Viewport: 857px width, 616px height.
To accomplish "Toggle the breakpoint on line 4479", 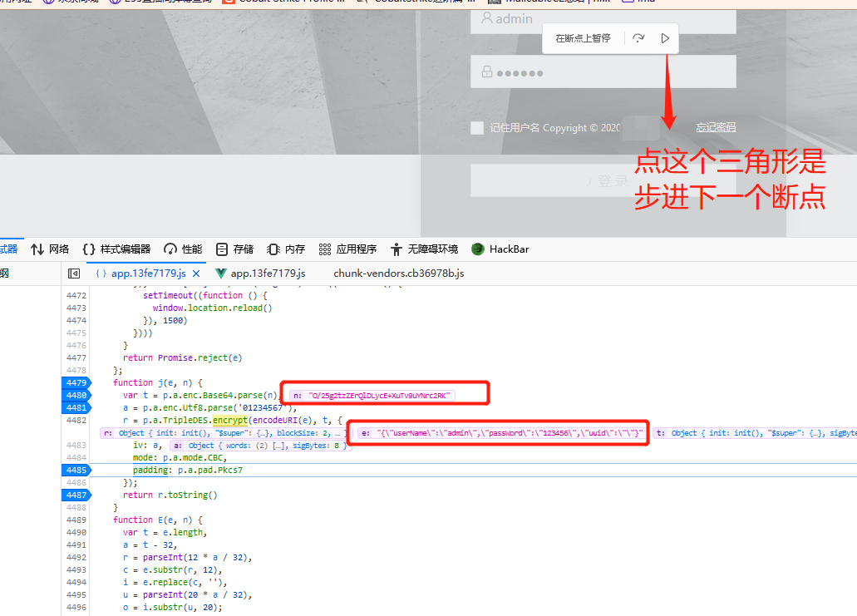I will pos(76,382).
